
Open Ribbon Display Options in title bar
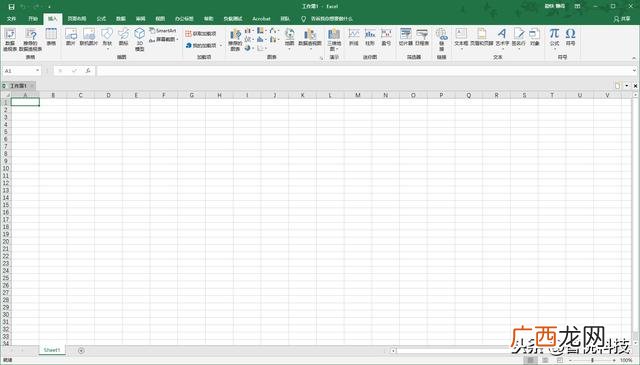click(578, 7)
